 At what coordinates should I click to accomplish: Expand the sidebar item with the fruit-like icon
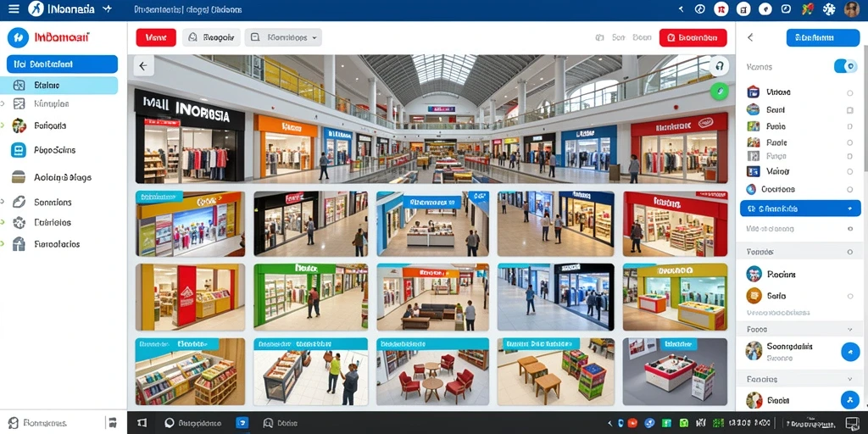3,125
